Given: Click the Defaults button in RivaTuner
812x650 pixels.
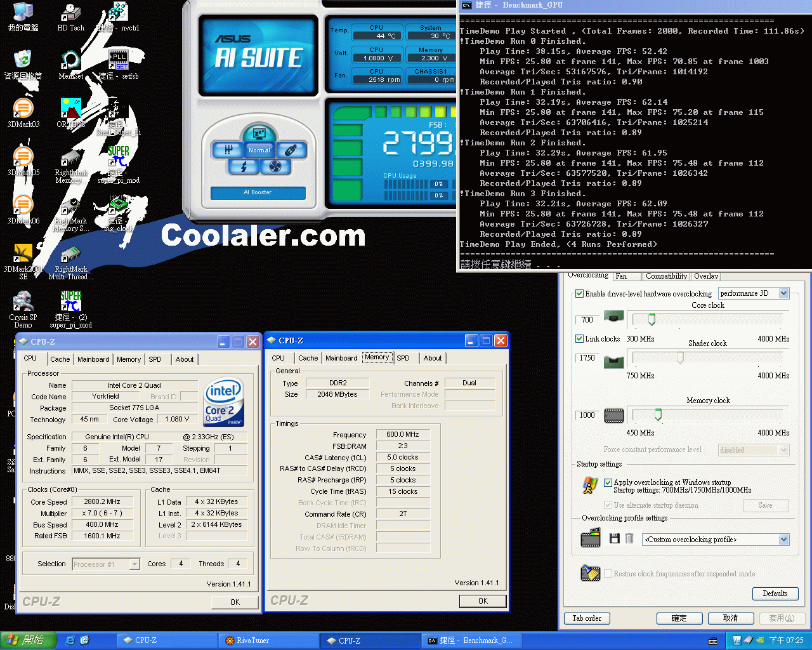Looking at the screenshot, I should [x=775, y=594].
